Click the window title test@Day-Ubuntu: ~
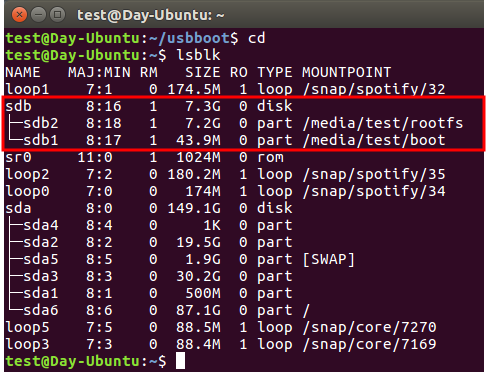This screenshot has width=487, height=373. coord(151,15)
